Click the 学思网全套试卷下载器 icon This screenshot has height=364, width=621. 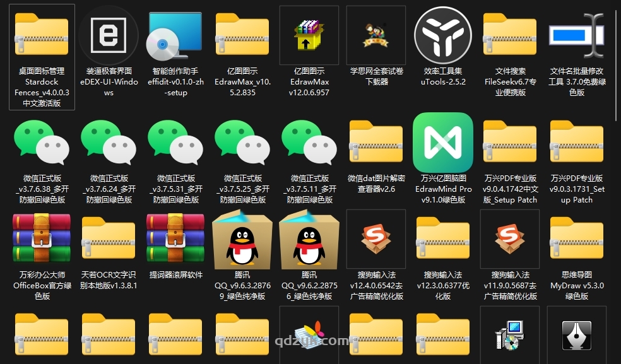coord(376,35)
